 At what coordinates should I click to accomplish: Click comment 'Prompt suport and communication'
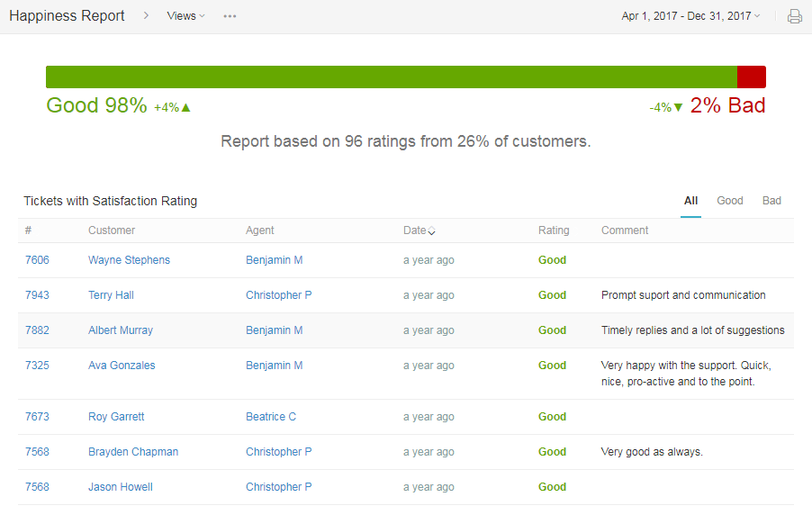(683, 295)
